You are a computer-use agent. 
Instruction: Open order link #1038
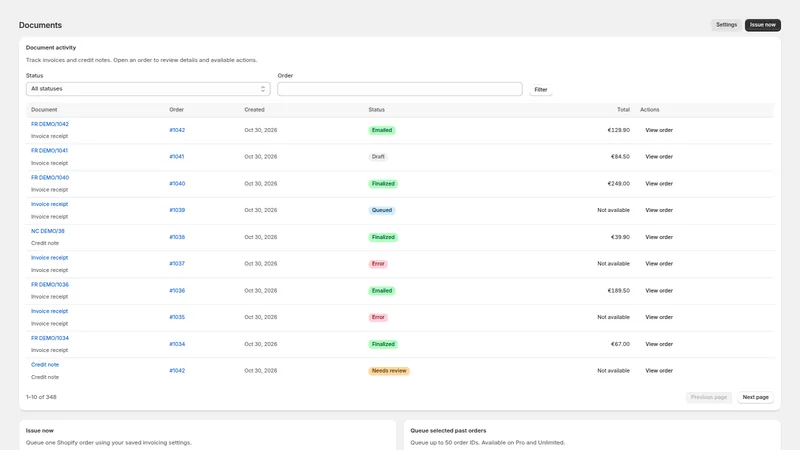[177, 237]
